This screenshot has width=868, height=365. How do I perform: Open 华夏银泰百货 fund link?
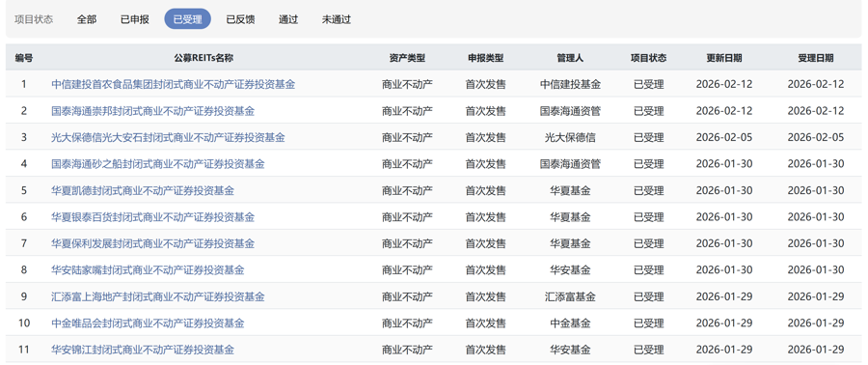pos(152,217)
